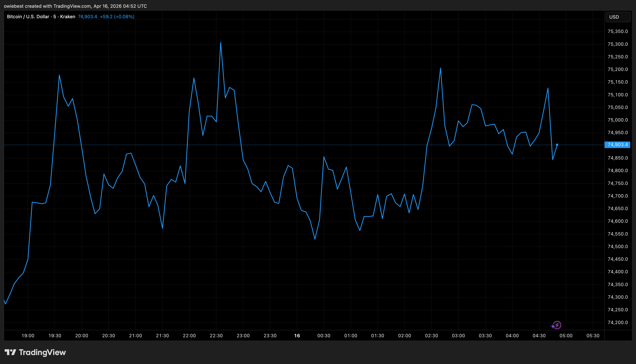Click the 75,000.0 price level label
Screen dimensions: 636x364
tap(618, 120)
